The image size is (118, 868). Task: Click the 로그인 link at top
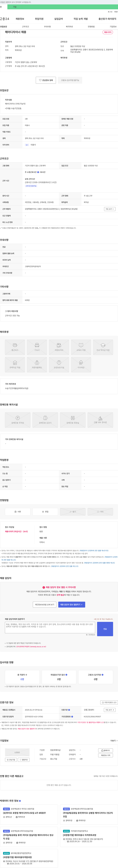(x=110, y=12)
